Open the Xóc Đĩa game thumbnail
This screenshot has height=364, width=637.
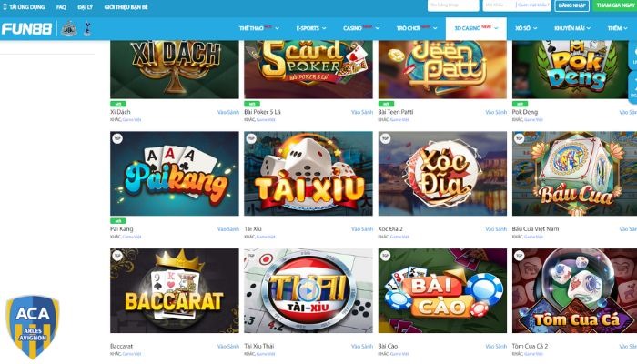442,174
